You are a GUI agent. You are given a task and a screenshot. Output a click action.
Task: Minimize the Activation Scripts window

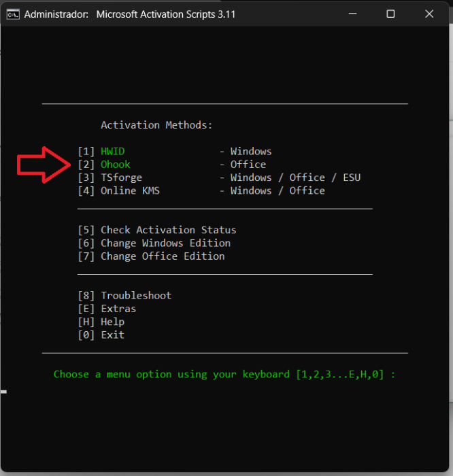[352, 14]
